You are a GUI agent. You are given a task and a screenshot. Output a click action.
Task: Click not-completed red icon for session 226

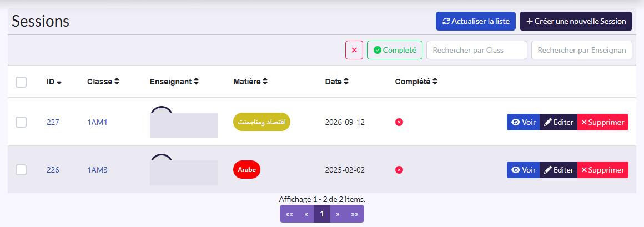tap(399, 169)
